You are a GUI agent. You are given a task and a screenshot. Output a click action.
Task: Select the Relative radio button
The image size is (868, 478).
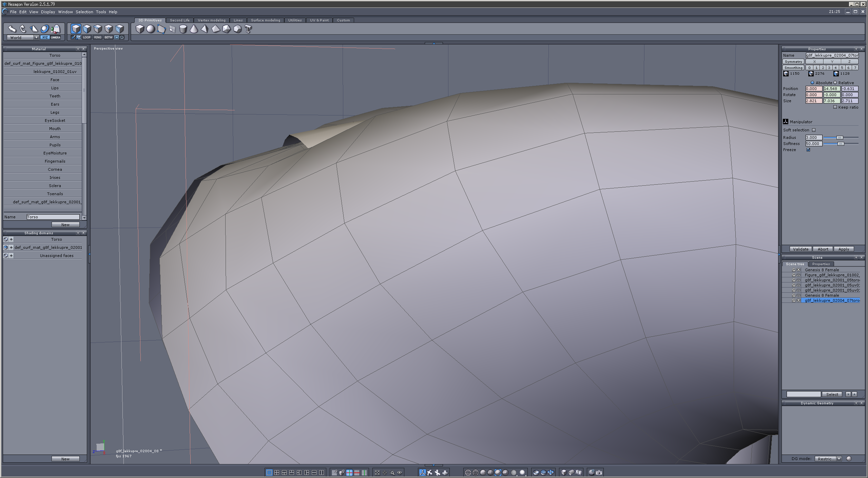click(835, 82)
